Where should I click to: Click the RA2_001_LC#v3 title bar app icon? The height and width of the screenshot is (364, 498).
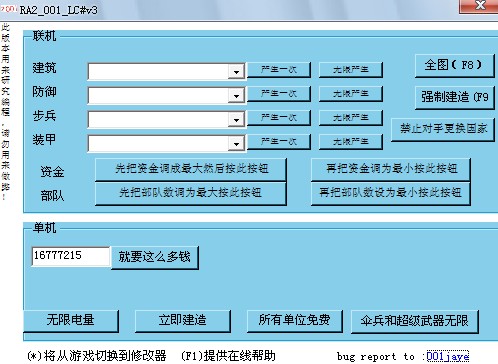pyautogui.click(x=8, y=9)
